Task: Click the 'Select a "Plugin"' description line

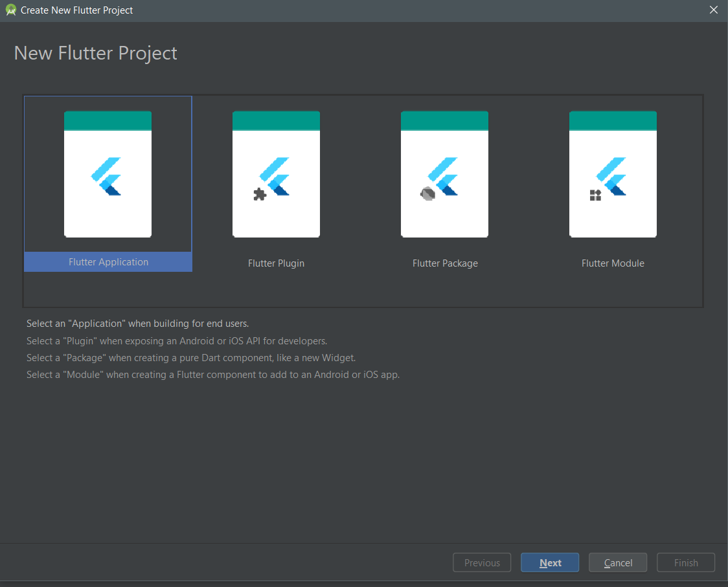Action: click(x=177, y=340)
